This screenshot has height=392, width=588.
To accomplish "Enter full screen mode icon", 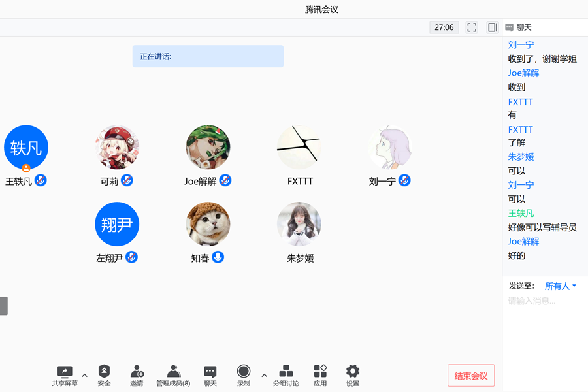I will pyautogui.click(x=472, y=27).
